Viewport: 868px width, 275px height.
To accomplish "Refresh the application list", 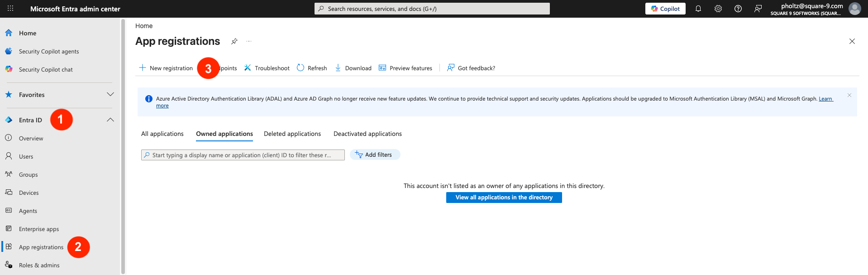I will point(312,68).
